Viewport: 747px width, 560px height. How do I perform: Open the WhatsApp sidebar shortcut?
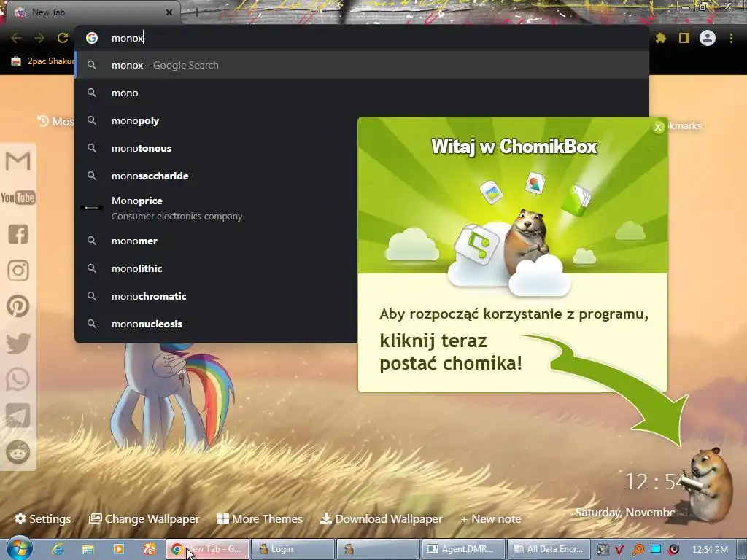(x=18, y=379)
